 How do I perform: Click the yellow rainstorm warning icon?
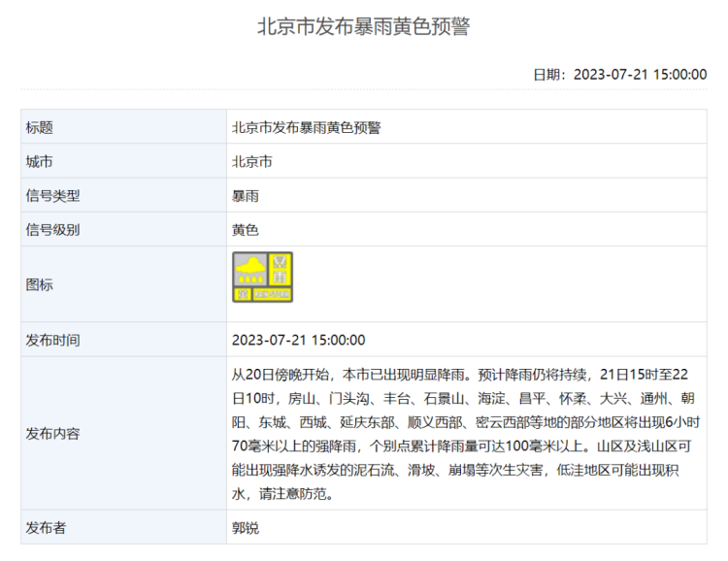[x=262, y=277]
